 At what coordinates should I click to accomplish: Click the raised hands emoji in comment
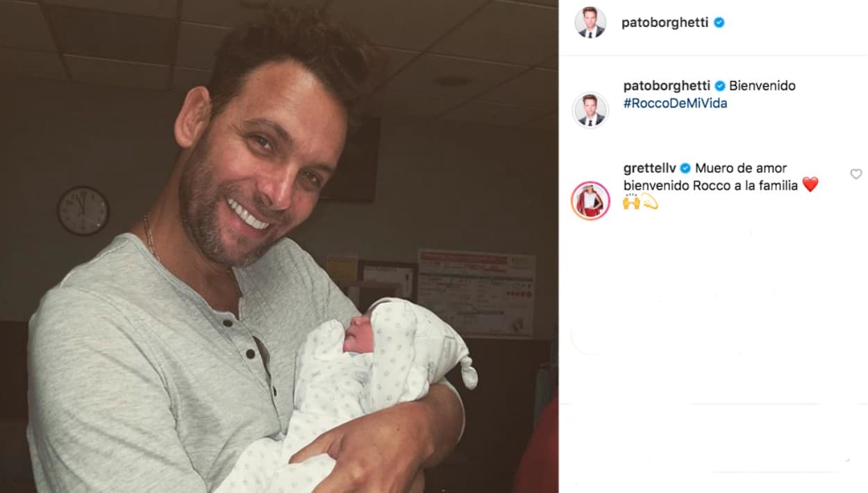coord(631,201)
